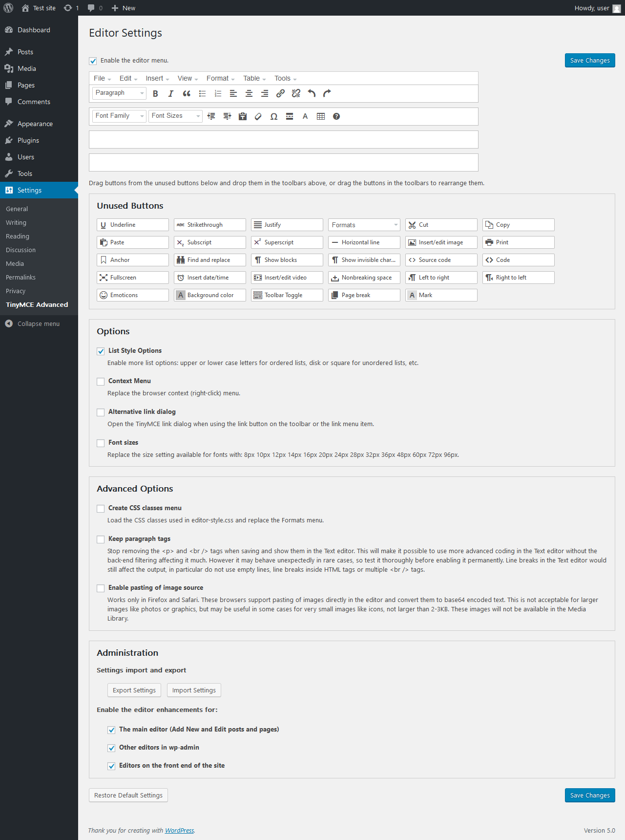This screenshot has height=840, width=625.
Task: Click the align center icon
Action: tap(249, 93)
